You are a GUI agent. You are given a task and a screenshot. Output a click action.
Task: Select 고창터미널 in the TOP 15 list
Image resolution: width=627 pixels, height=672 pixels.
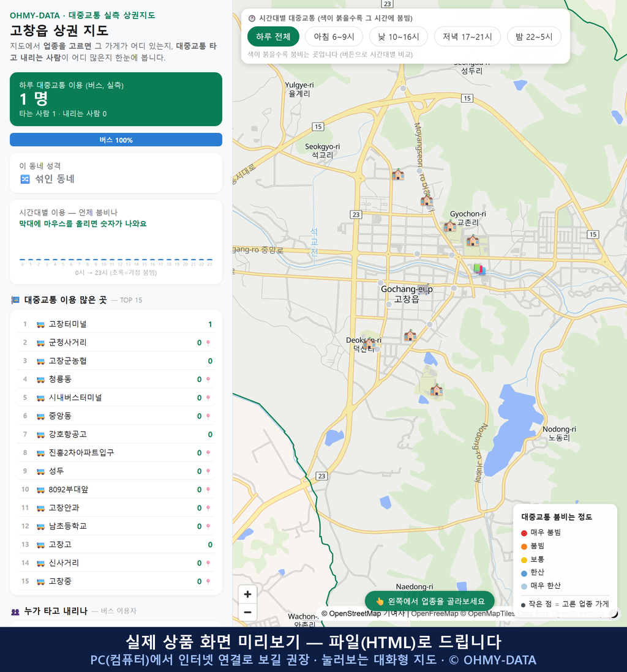click(116, 324)
